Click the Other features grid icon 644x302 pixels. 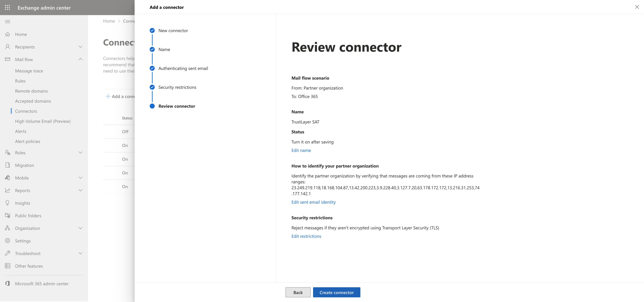(8, 266)
